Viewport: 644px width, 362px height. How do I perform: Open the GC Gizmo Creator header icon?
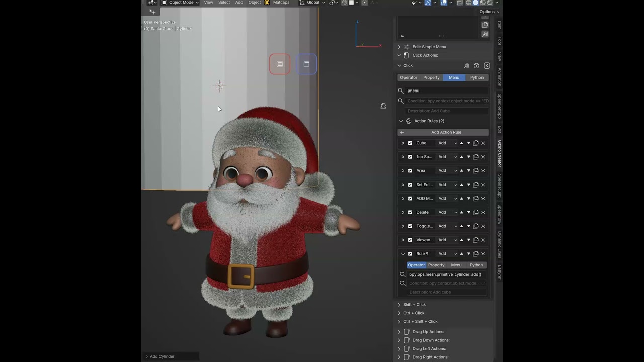(267, 3)
